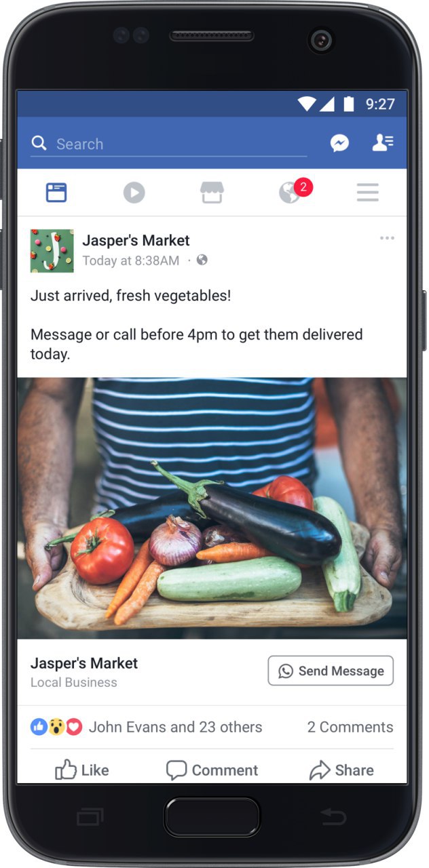Open the Jasper's Market page name link

[x=136, y=240]
